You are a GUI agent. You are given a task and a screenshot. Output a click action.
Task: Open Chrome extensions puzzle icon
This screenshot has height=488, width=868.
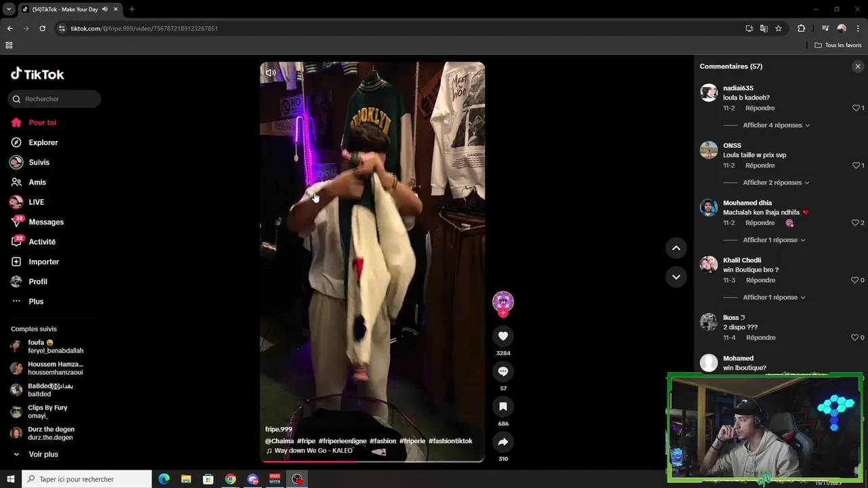(801, 28)
